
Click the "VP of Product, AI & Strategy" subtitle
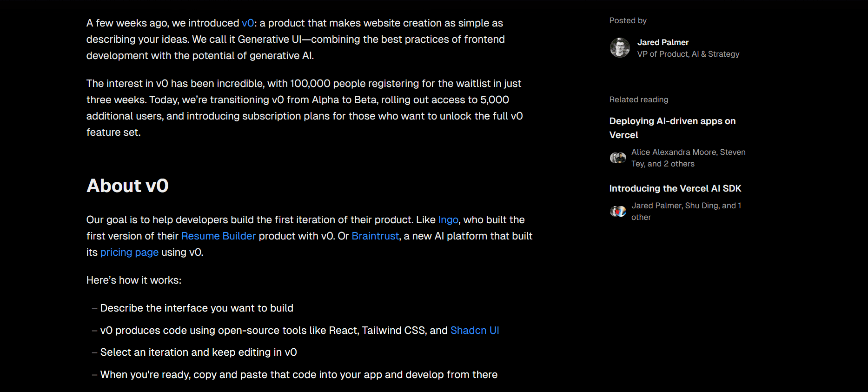(x=688, y=54)
